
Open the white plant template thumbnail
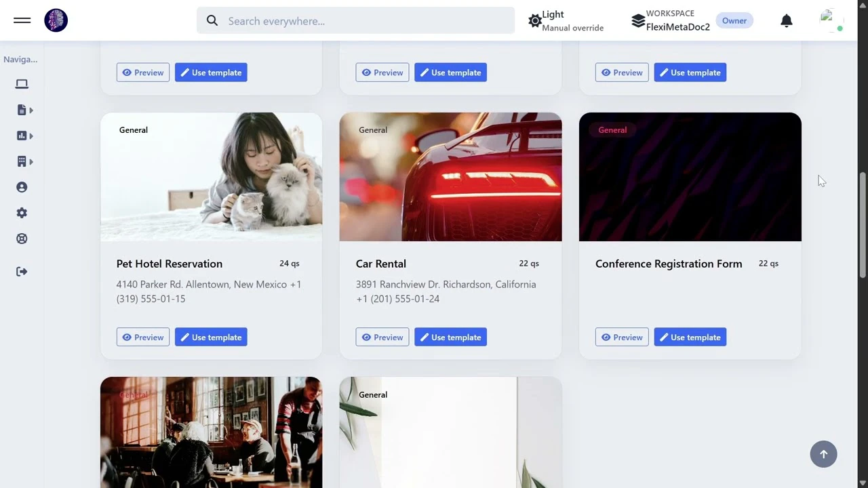click(450, 432)
